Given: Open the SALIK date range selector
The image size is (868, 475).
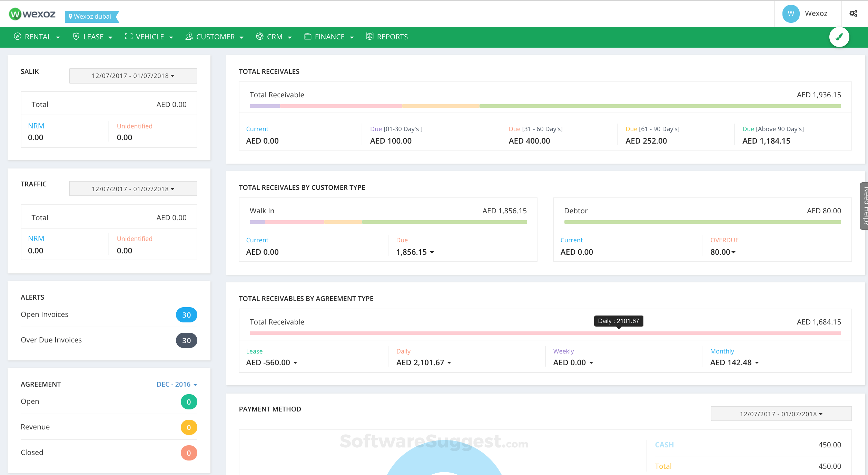Looking at the screenshot, I should coord(133,76).
